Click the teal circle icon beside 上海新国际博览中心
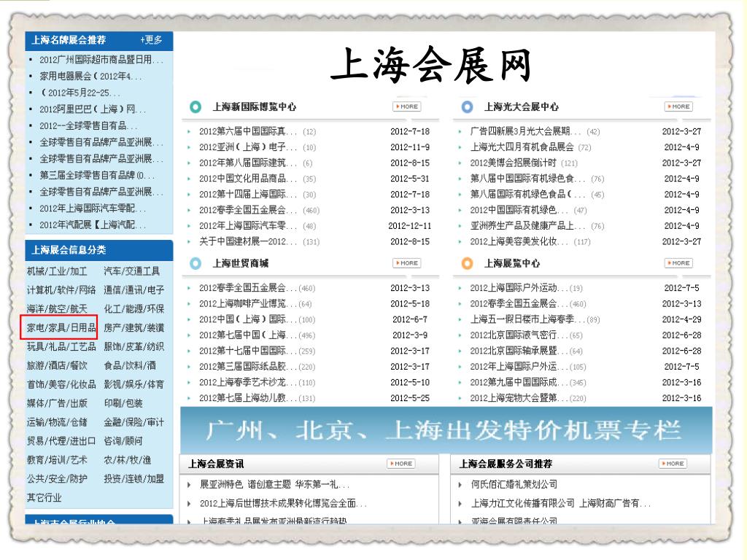The image size is (747, 560). pyautogui.click(x=195, y=106)
